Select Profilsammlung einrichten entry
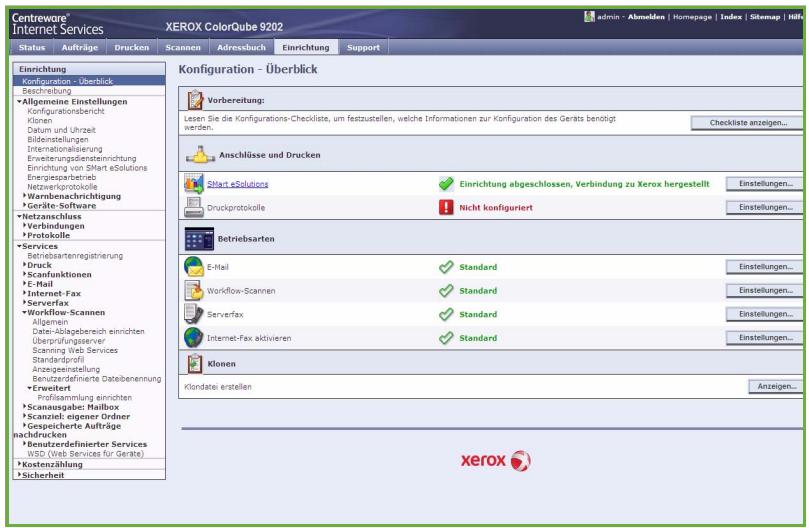The height and width of the screenshot is (528, 809). (85, 397)
